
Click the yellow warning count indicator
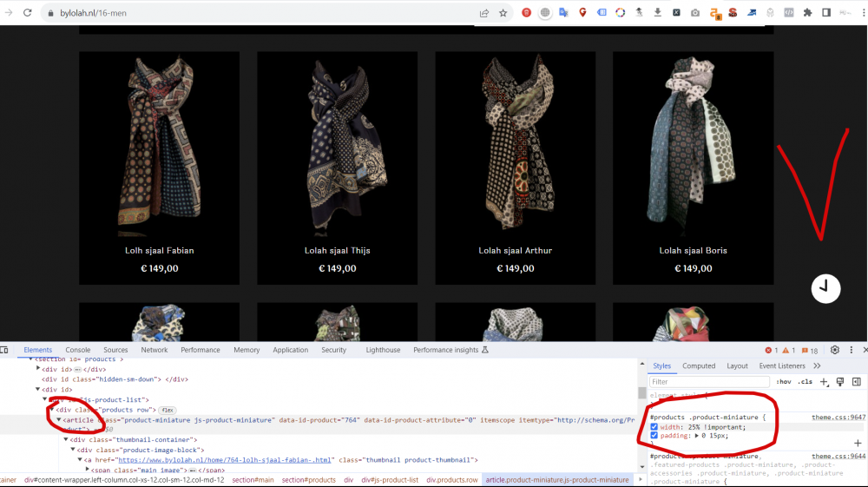tap(789, 351)
